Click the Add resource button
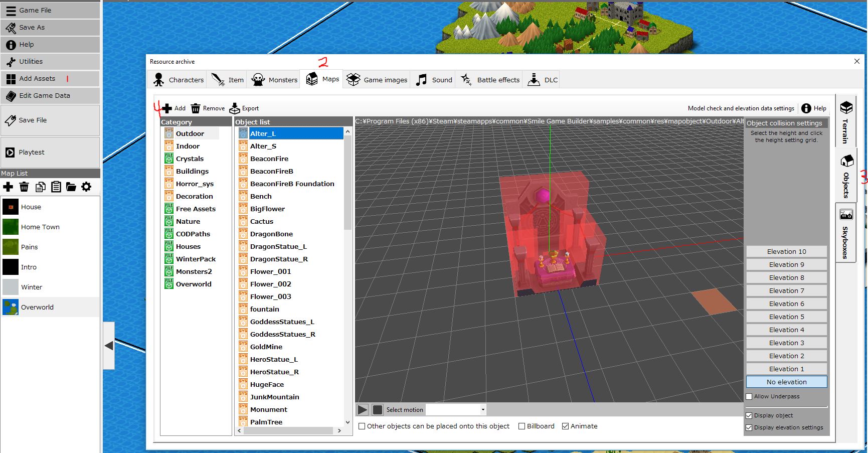Viewport: 868px width, 453px height. (173, 108)
